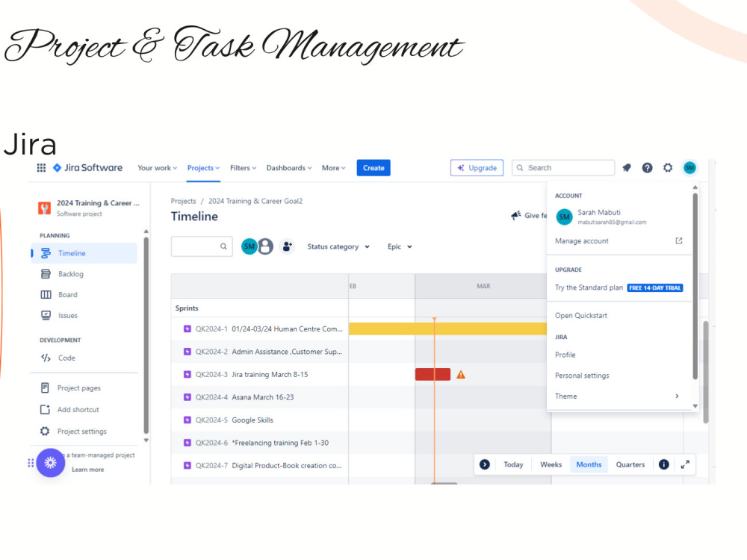Click QK2024-7 Digital Product-Book row
The height and width of the screenshot is (560, 747).
pyautogui.click(x=259, y=466)
